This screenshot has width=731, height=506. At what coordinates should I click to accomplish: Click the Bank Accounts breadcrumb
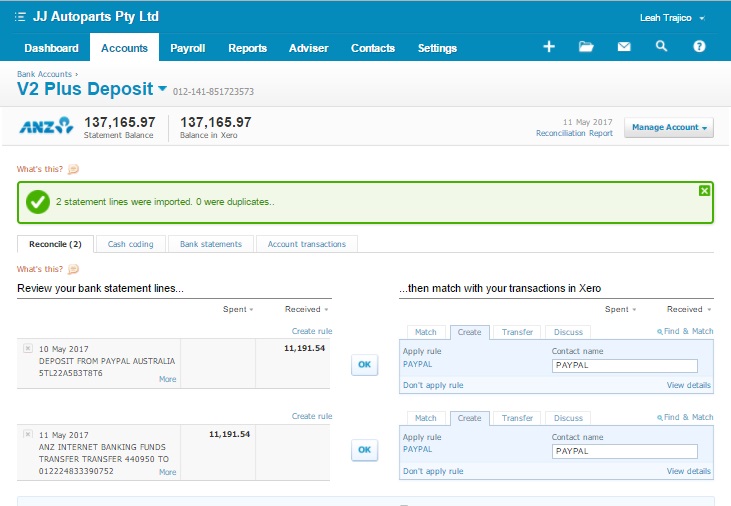click(44, 74)
